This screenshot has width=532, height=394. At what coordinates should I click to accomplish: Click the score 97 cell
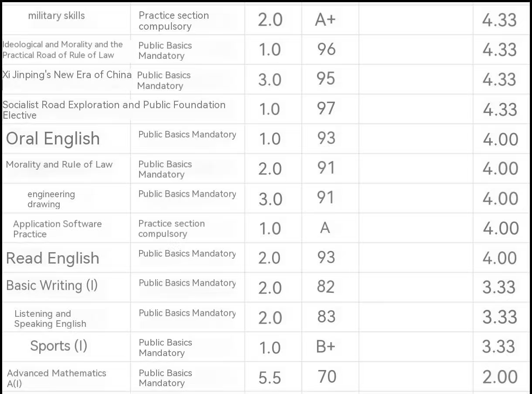[326, 108]
